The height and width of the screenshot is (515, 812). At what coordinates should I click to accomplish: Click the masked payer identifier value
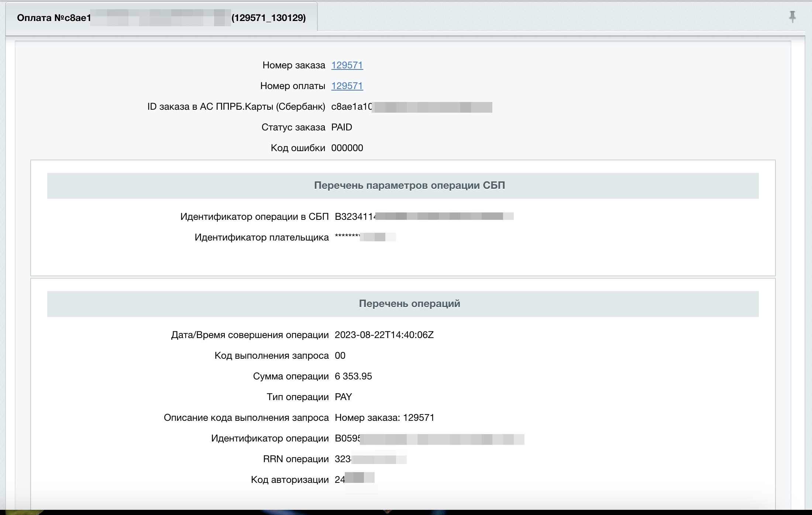pyautogui.click(x=365, y=237)
